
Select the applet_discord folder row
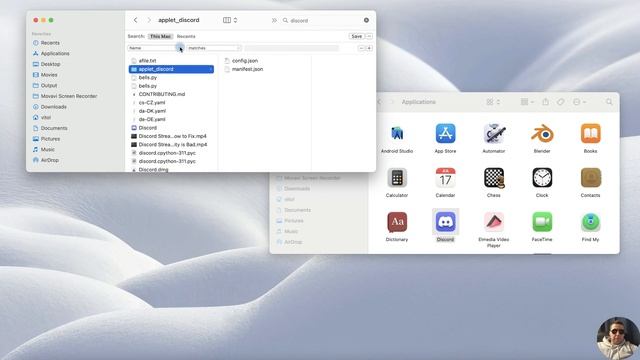(x=171, y=69)
